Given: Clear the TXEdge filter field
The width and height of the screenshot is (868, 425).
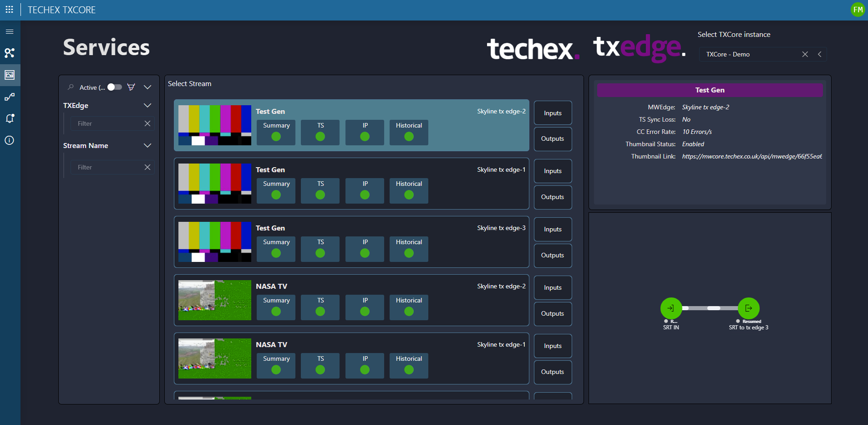Looking at the screenshot, I should click(x=147, y=123).
